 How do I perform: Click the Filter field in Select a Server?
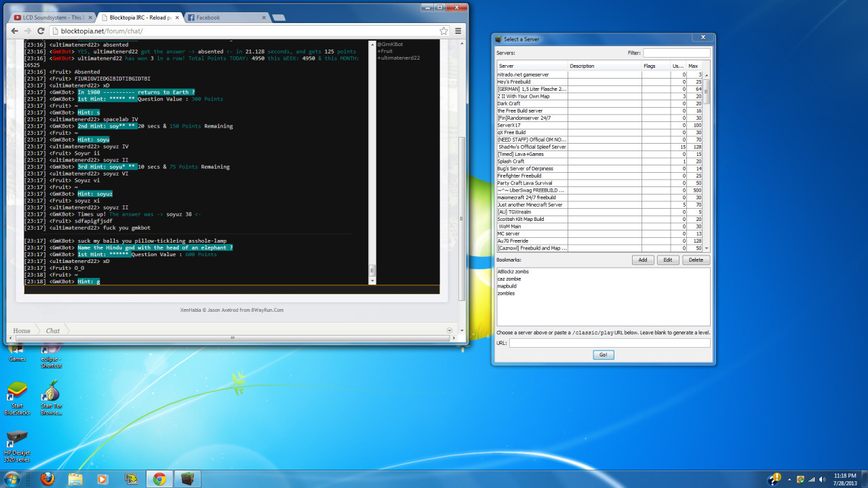(x=676, y=52)
